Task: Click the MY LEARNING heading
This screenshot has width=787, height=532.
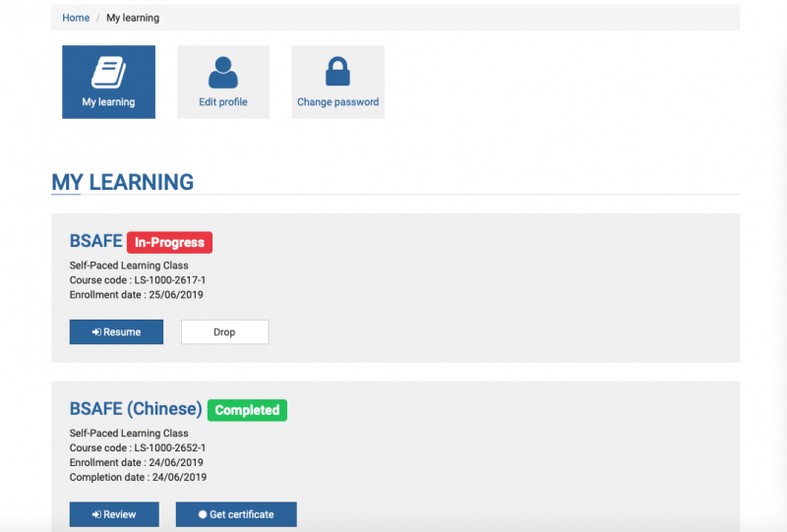Action: click(122, 182)
